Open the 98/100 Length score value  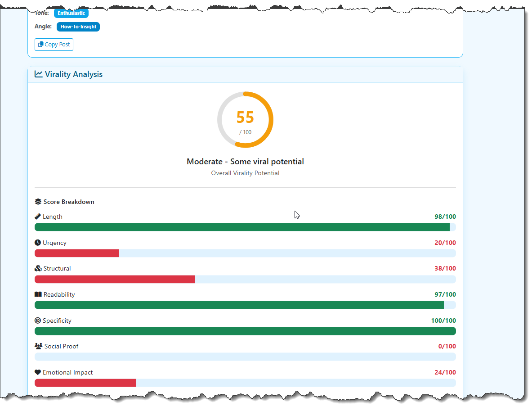click(445, 217)
